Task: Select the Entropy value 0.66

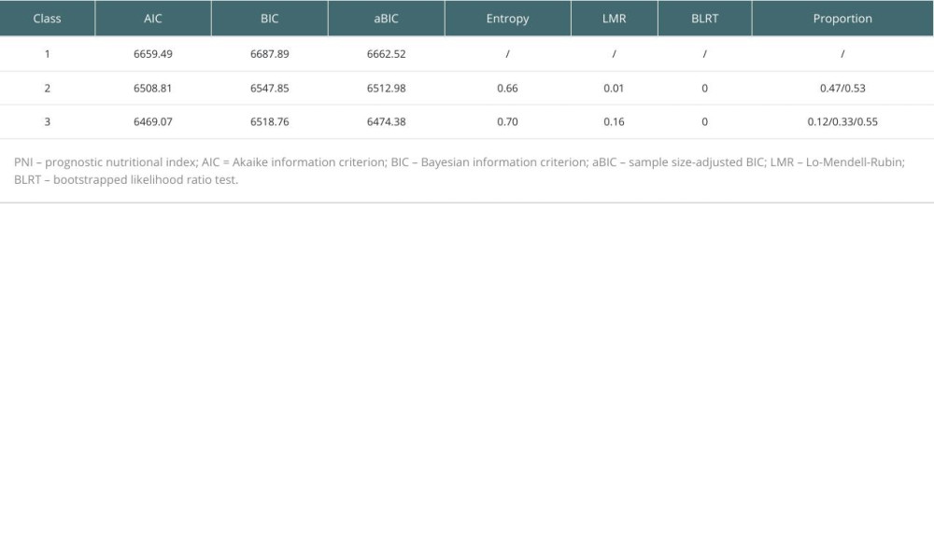Action: click(x=507, y=88)
